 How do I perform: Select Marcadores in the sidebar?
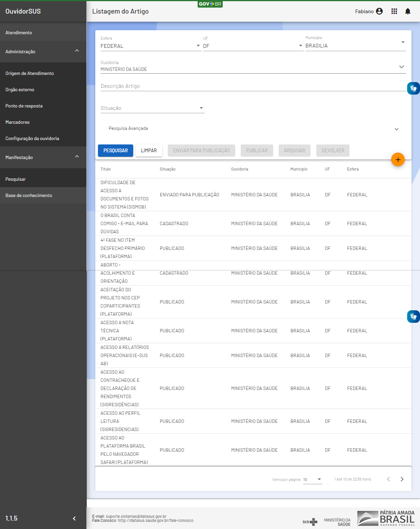pyautogui.click(x=18, y=122)
